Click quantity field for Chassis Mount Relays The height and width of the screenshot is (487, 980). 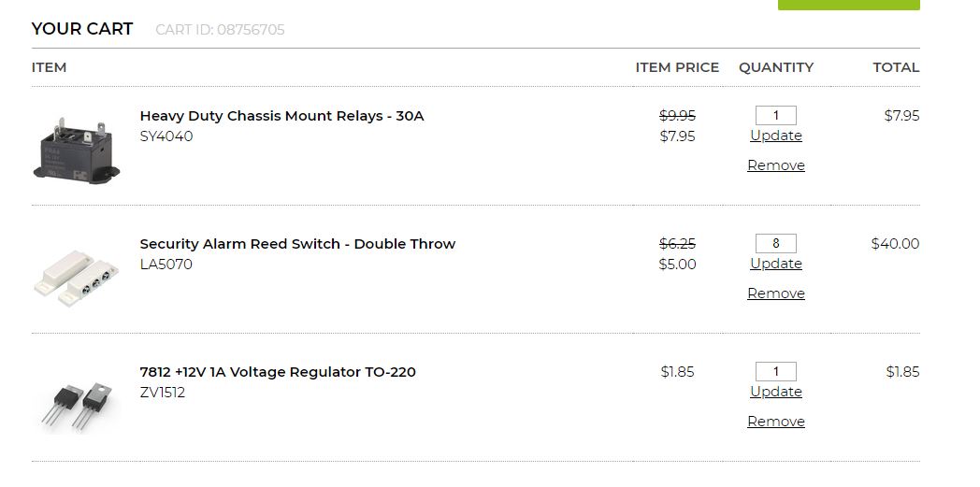[x=775, y=116]
